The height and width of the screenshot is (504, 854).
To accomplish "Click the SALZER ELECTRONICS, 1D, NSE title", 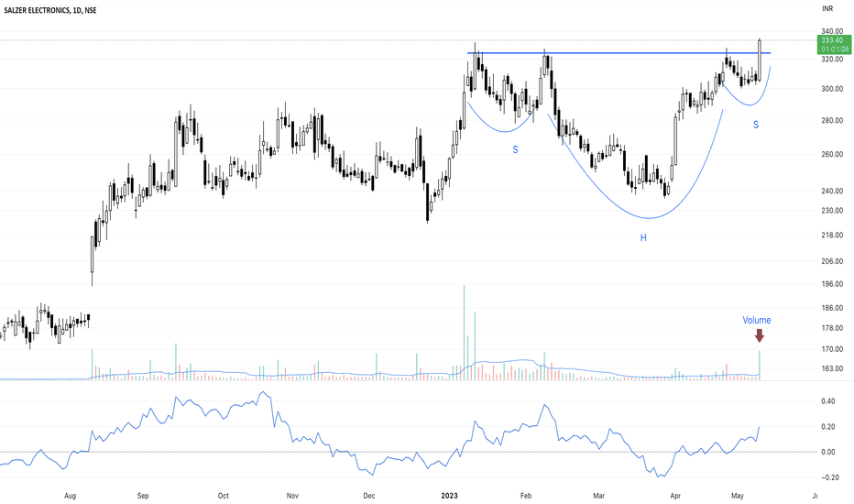I will pos(50,10).
